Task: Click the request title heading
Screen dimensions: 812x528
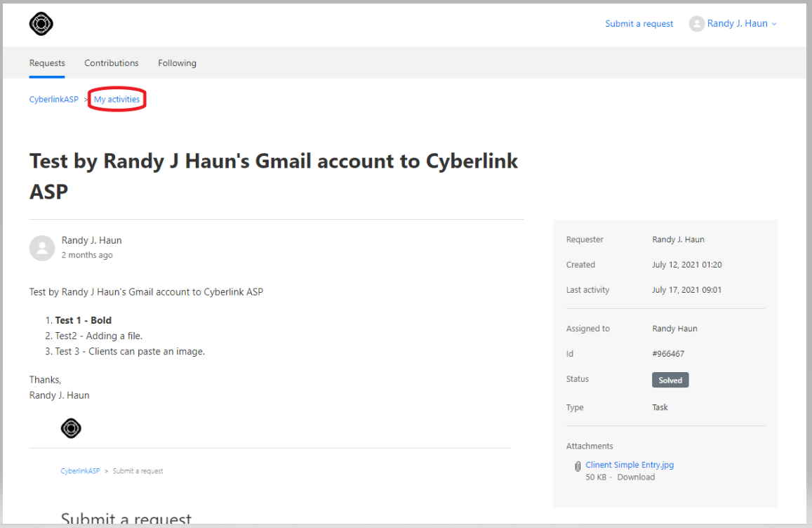Action: (274, 176)
